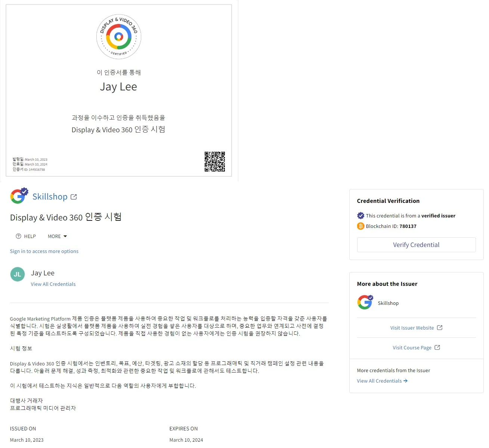The image size is (489, 448).
Task: Open the Skillshop issuer link
Action: pyautogui.click(x=50, y=197)
